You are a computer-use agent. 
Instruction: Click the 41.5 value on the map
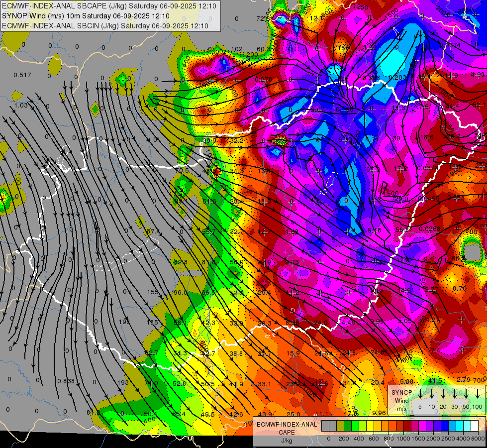click(435, 381)
